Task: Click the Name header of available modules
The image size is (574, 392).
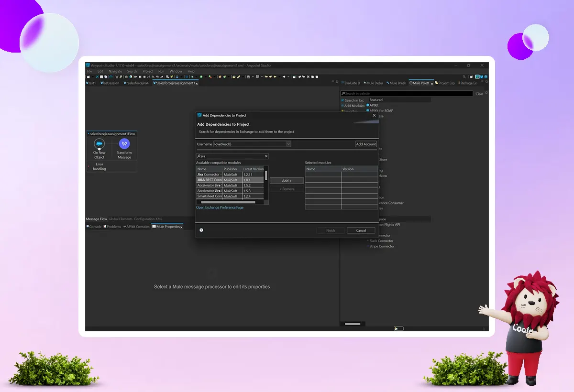Action: point(210,169)
